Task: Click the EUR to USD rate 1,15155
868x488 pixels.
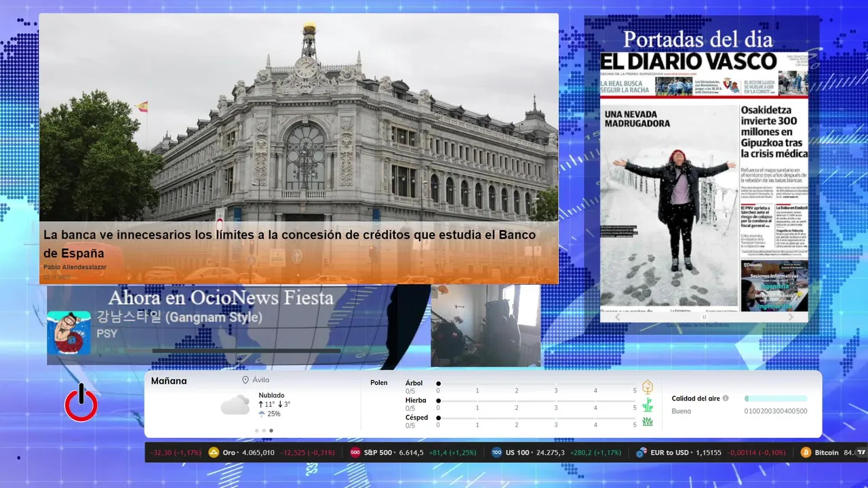Action: (x=707, y=453)
